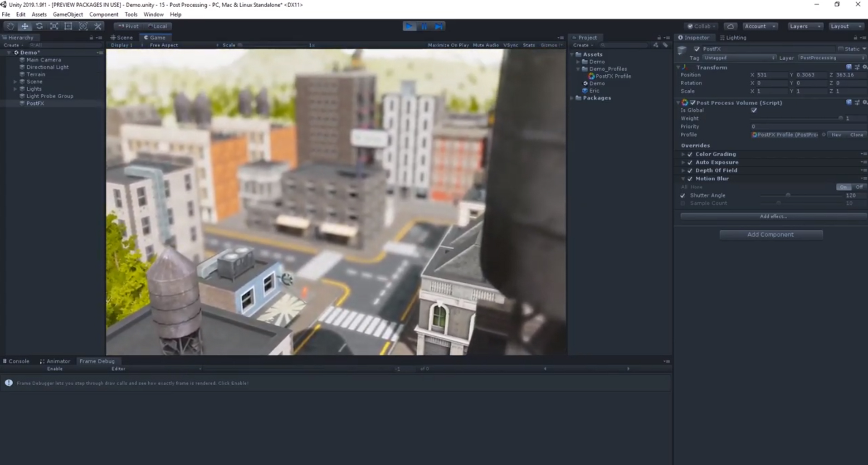Select the Rect transform tool
The image size is (868, 465).
pyautogui.click(x=68, y=26)
